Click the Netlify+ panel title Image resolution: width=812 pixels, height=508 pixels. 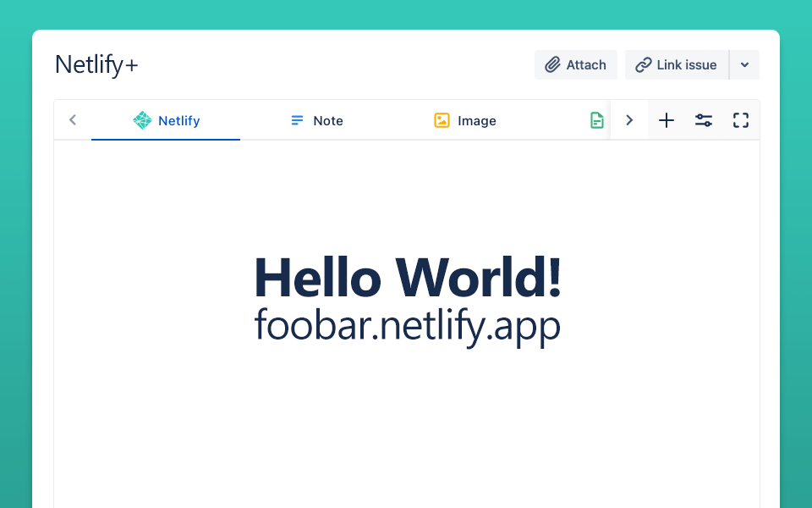96,65
